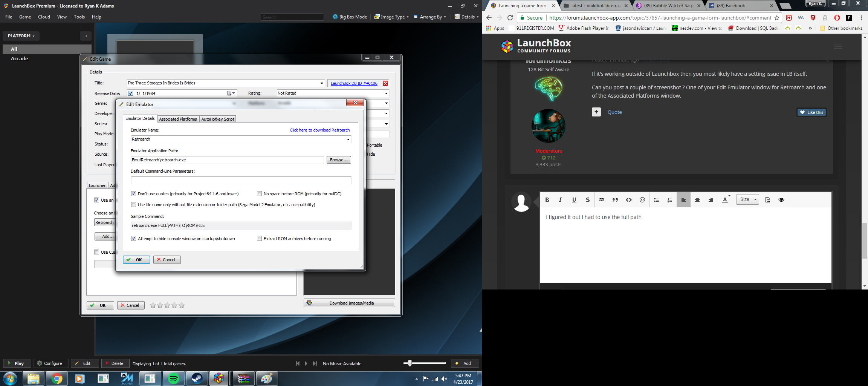Toggle Use an emulator checkbox in Edit Game
This screenshot has width=868, height=386.
96,200
